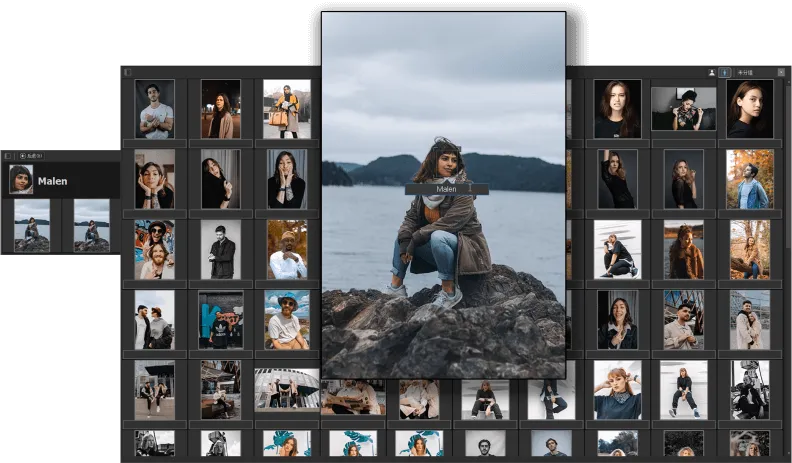Click the Malen name tag on large photo
Screen dimensions: 792x463
point(447,189)
